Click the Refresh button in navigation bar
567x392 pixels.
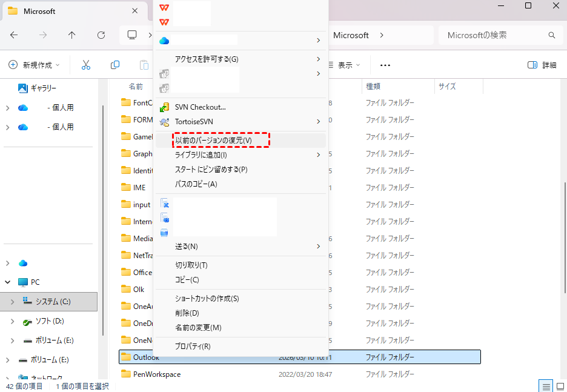(x=101, y=35)
